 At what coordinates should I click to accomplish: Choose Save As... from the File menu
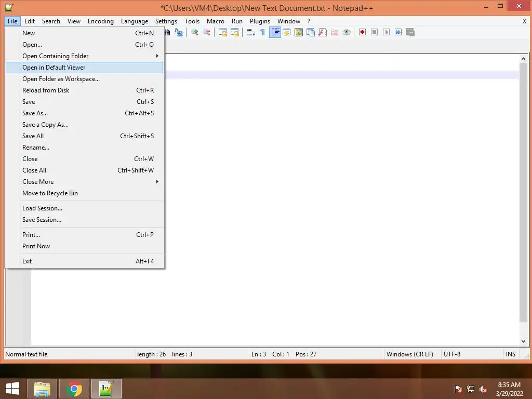click(x=85, y=113)
